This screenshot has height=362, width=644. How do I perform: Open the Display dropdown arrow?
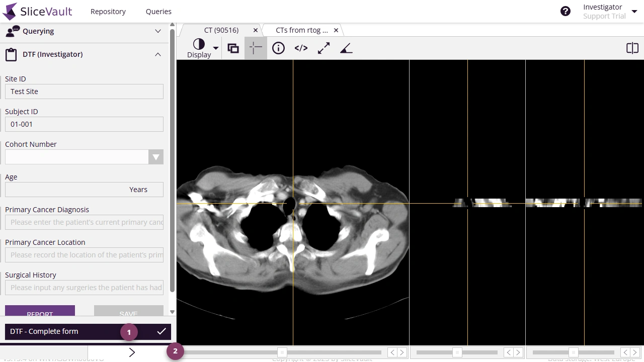[x=216, y=48]
